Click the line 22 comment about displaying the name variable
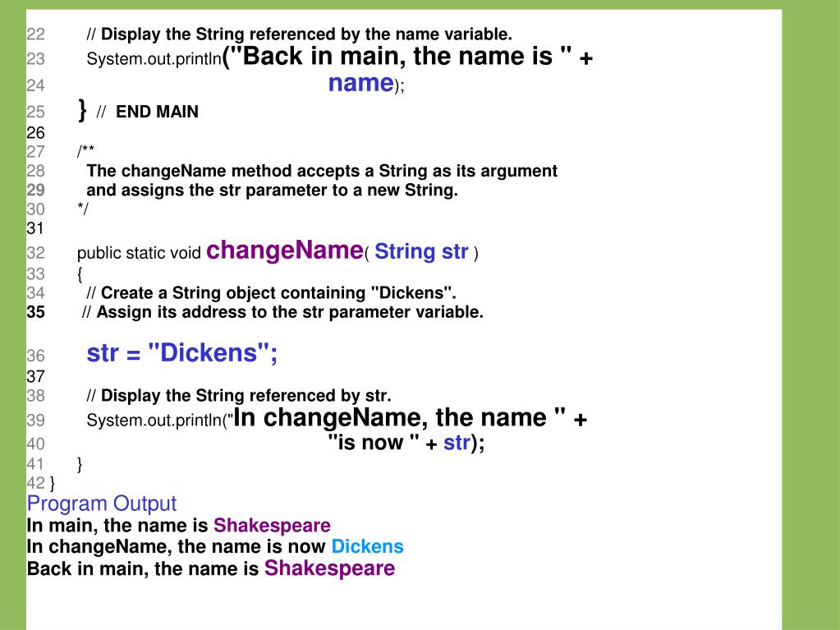 click(300, 34)
